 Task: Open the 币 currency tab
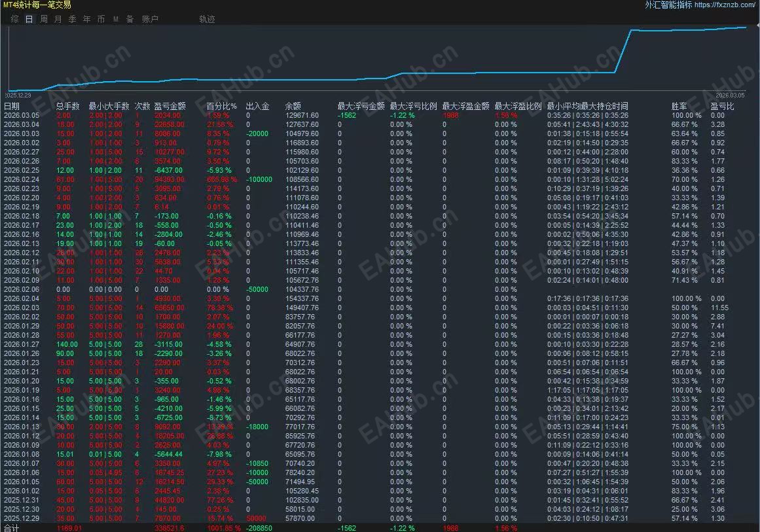(101, 19)
